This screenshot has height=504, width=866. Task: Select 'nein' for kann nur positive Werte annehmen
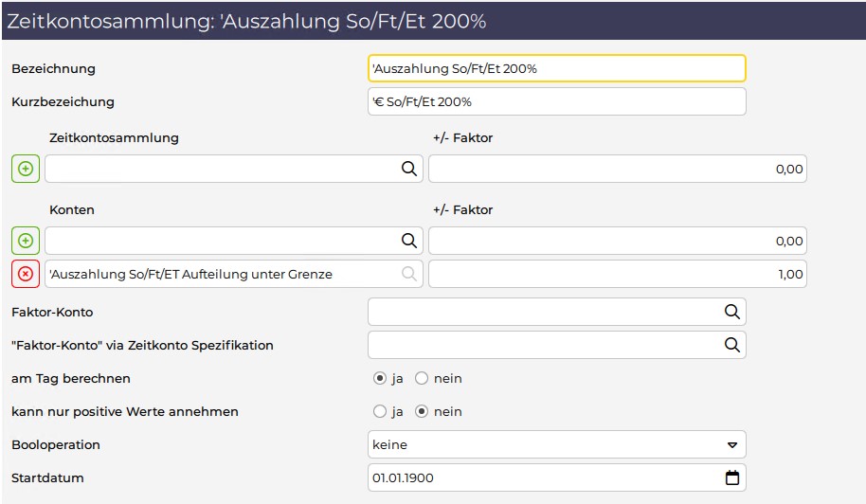coord(422,411)
